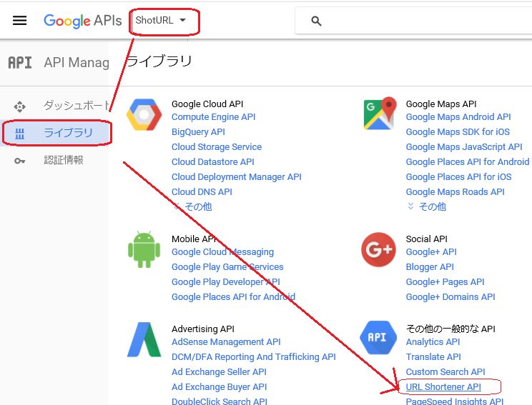The height and width of the screenshot is (405, 532).
Task: Open BigQuery API link
Action: click(198, 132)
